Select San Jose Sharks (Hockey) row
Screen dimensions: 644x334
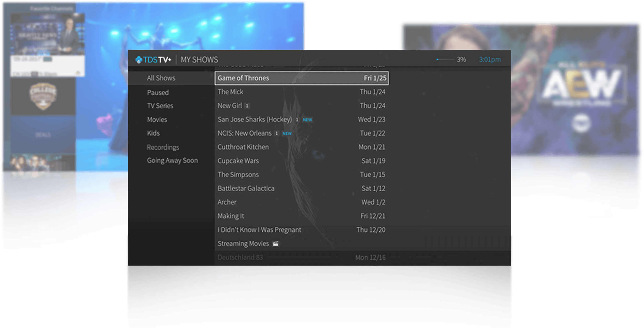click(x=301, y=119)
